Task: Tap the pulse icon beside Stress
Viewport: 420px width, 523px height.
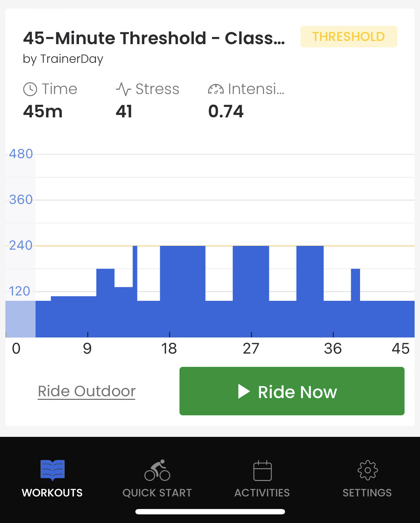Action: point(123,89)
